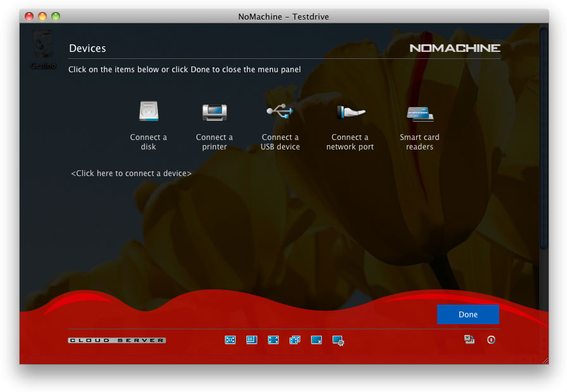Click the Cloud Server label badge
Image resolution: width=567 pixels, height=392 pixels.
tap(117, 341)
